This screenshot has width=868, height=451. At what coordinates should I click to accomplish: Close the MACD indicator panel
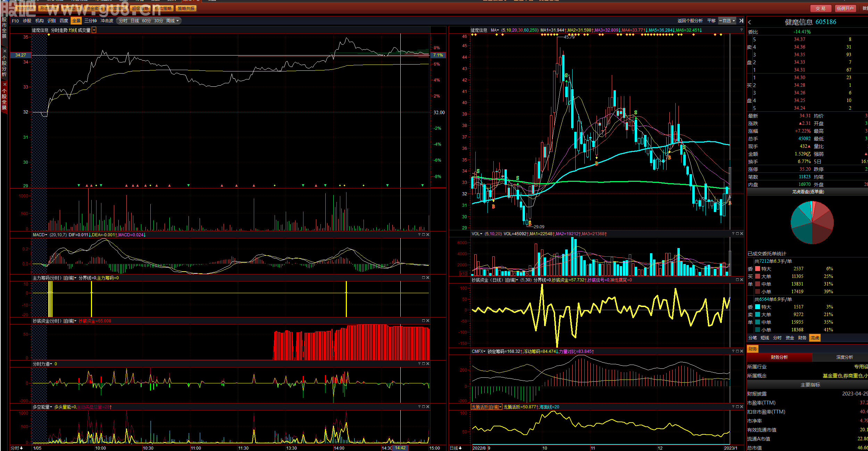point(428,235)
